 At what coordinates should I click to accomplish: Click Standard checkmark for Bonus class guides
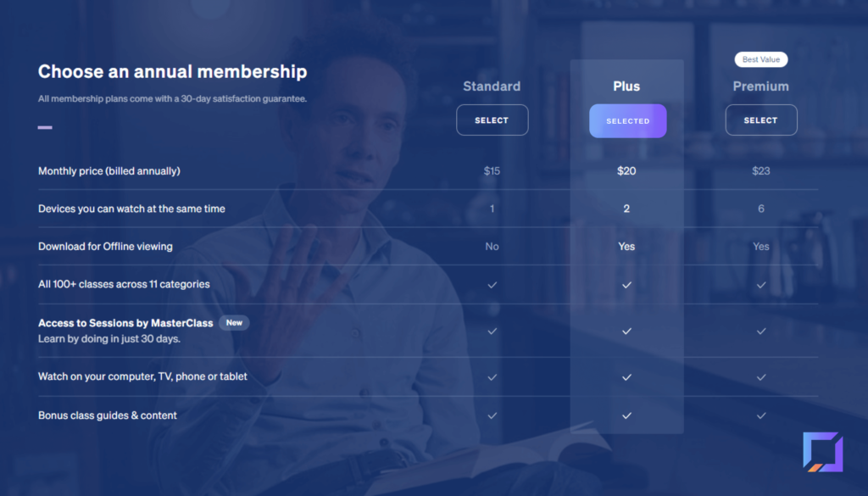(492, 415)
